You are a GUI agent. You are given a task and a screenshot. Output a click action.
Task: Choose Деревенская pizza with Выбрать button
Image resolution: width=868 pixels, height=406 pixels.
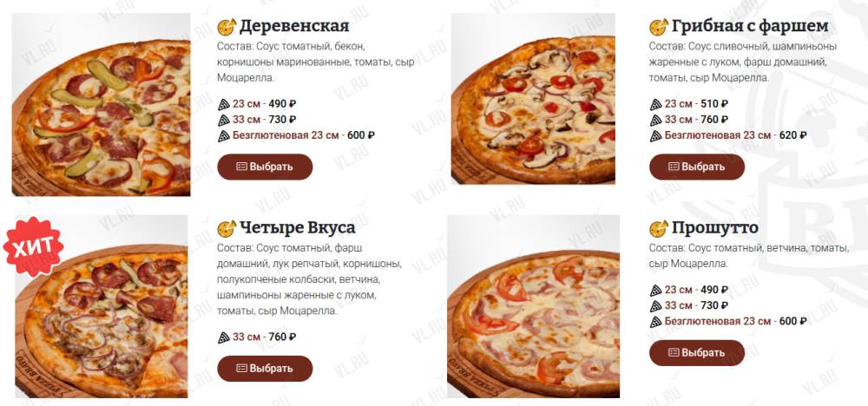(x=265, y=167)
